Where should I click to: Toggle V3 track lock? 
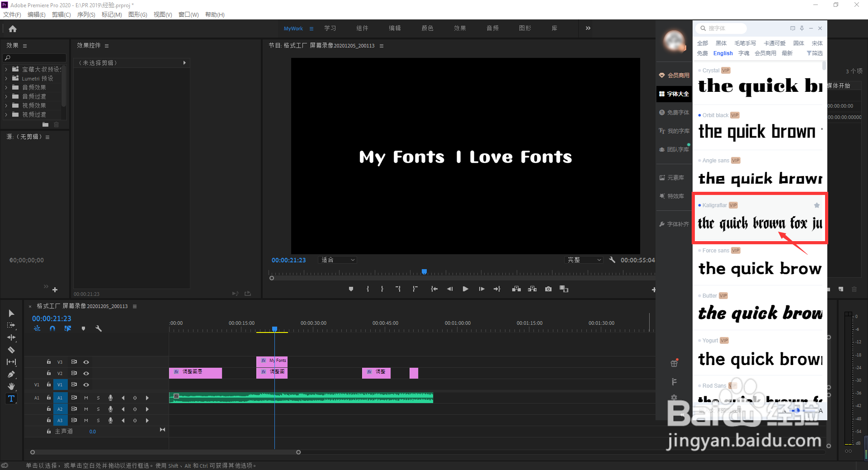point(48,362)
